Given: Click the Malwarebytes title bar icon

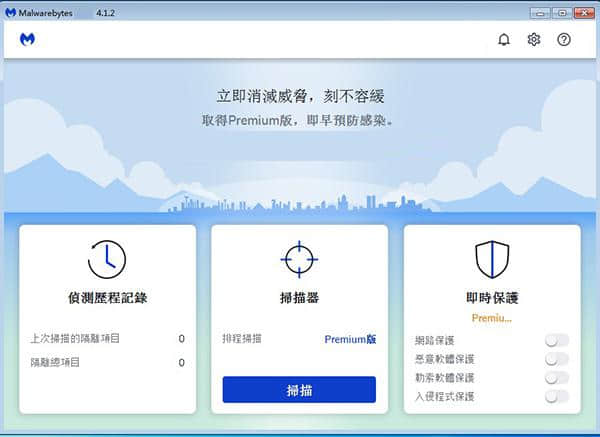Looking at the screenshot, I should (11, 13).
